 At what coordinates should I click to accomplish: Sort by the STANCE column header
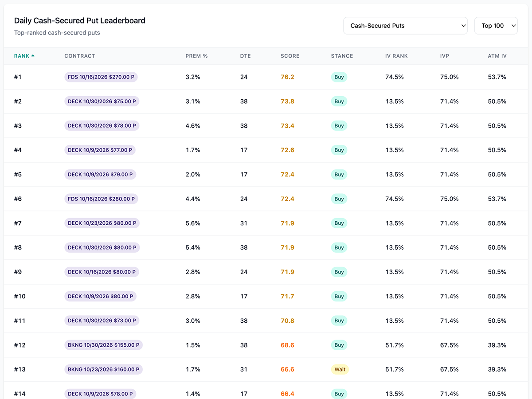[342, 56]
